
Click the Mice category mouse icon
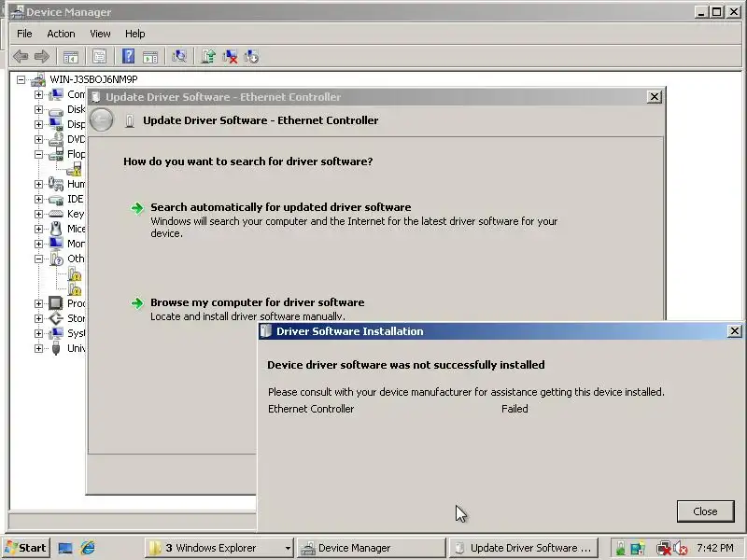point(56,229)
